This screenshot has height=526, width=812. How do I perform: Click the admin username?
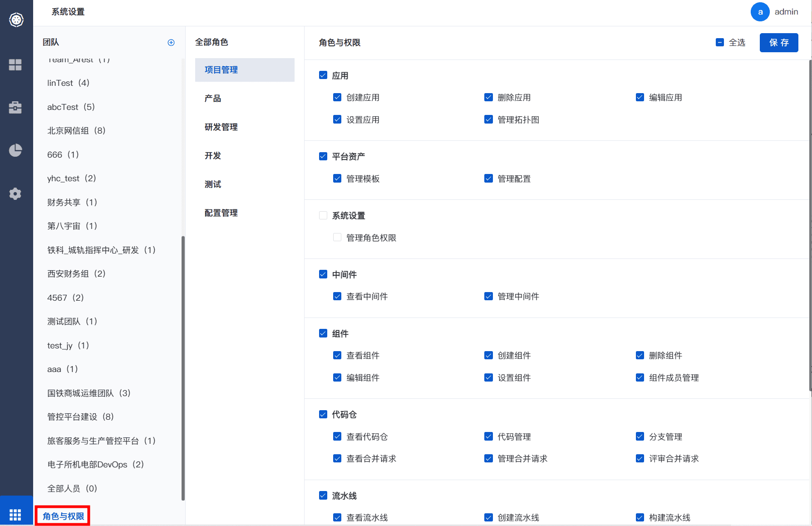[786, 12]
